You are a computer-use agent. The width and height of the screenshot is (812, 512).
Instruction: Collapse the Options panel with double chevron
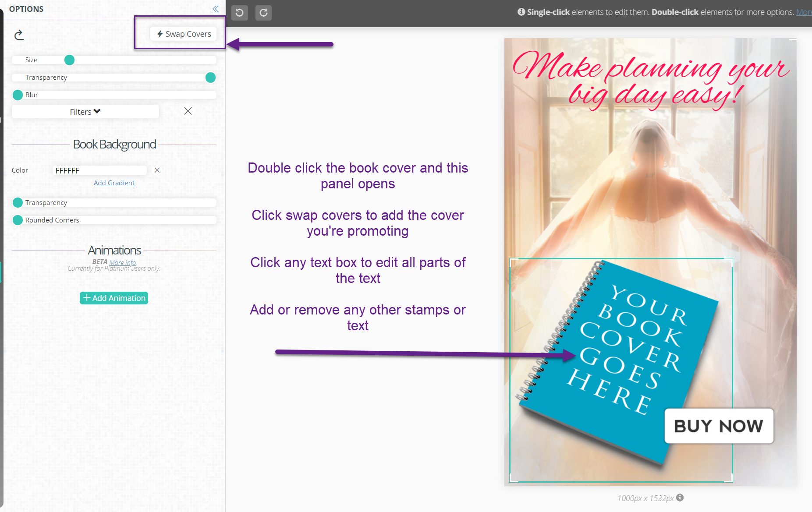pyautogui.click(x=215, y=9)
